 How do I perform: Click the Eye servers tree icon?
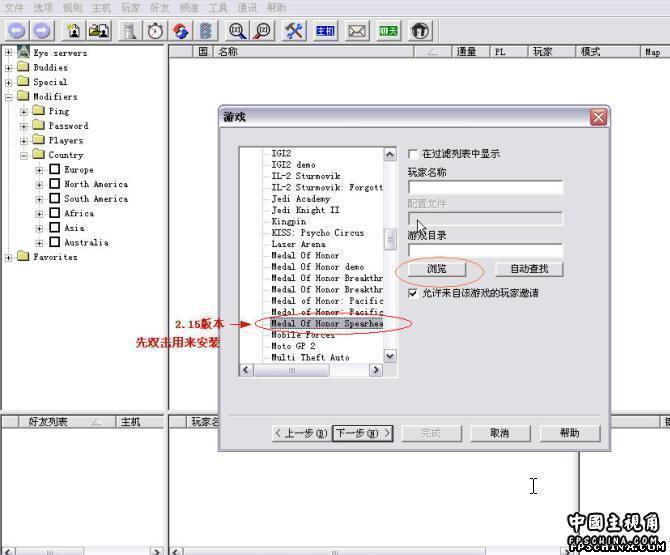24,53
